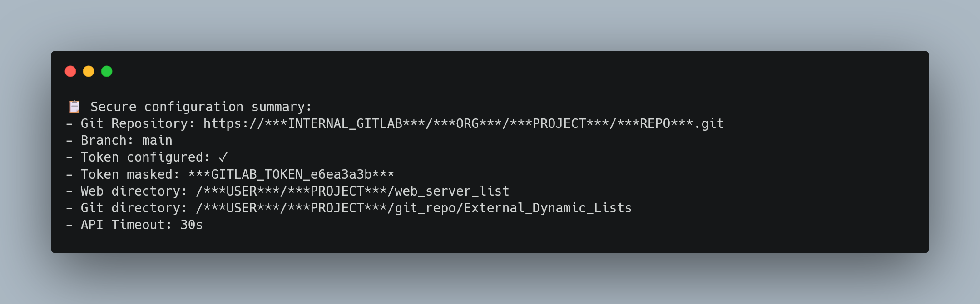Click the web_server_list path segment
The height and width of the screenshot is (304, 980).
click(452, 191)
